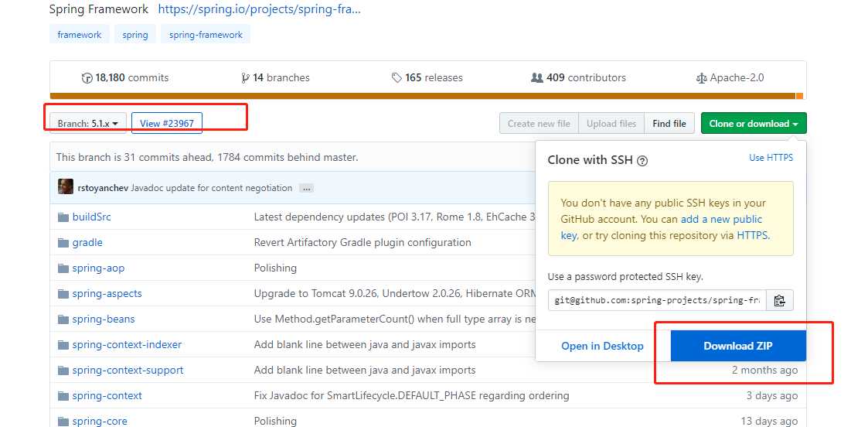Viewport: 868px width, 427px height.
Task: Click the spring-aop Polishing commit message
Action: (275, 268)
